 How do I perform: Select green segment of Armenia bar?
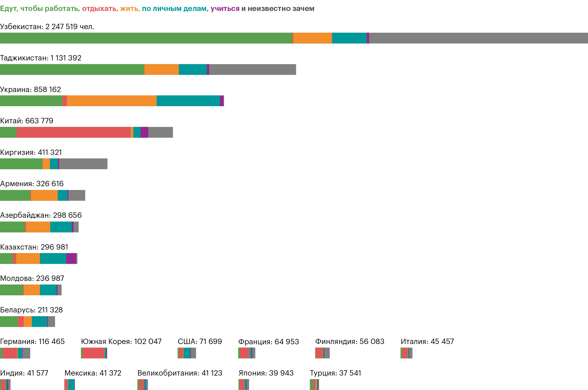(x=15, y=195)
